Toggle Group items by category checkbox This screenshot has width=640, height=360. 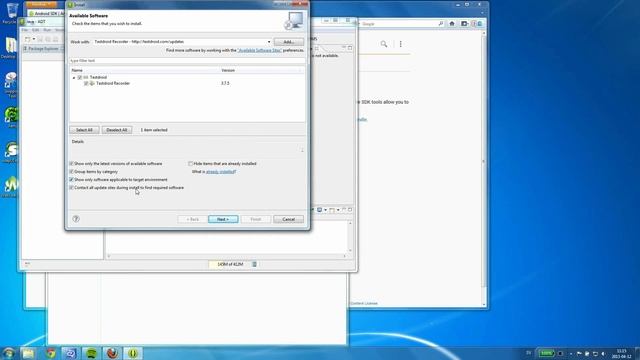pyautogui.click(x=71, y=172)
